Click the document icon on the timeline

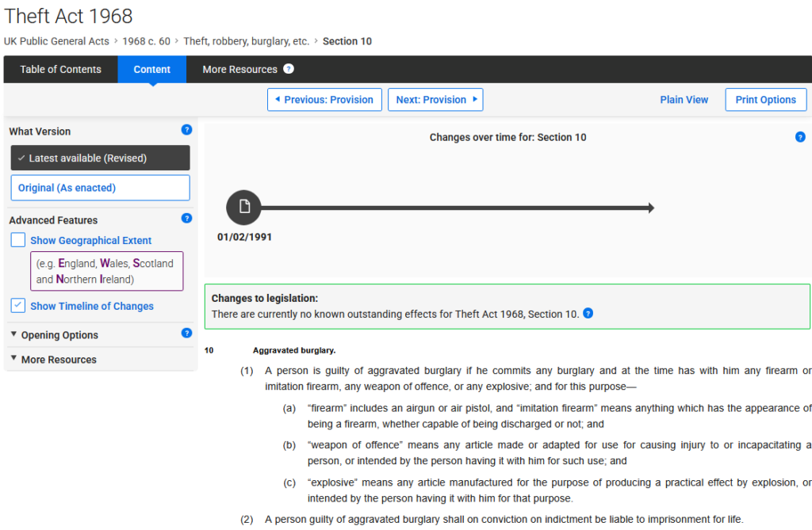point(243,208)
